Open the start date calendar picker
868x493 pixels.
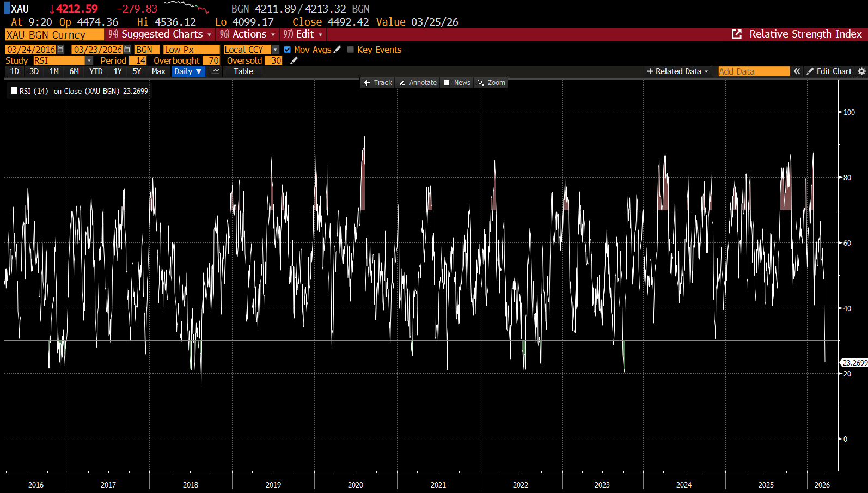click(60, 50)
